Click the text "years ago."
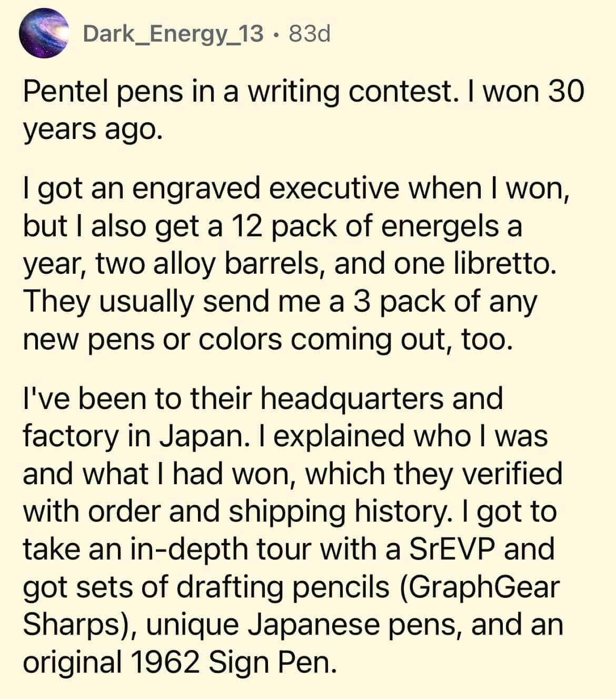616x699 pixels. (x=91, y=129)
